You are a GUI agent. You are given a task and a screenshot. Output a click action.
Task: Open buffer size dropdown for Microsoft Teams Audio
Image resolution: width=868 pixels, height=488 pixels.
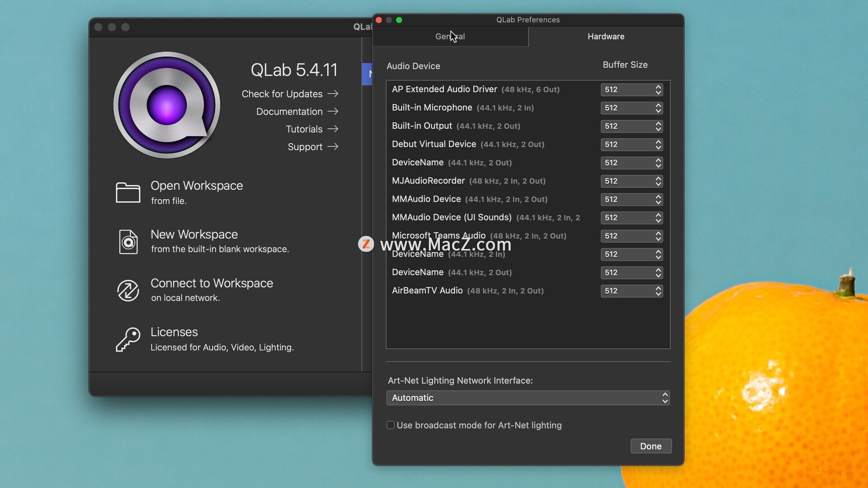point(632,236)
